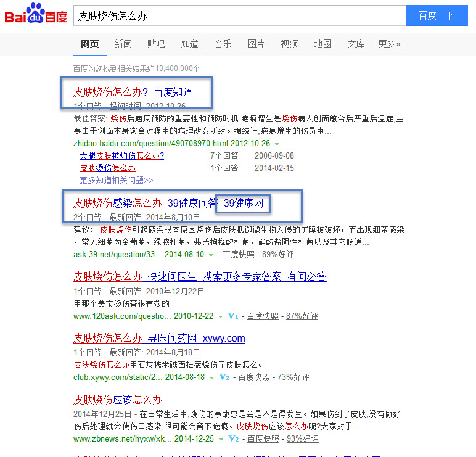Open the 贴吧 tab

(x=156, y=44)
